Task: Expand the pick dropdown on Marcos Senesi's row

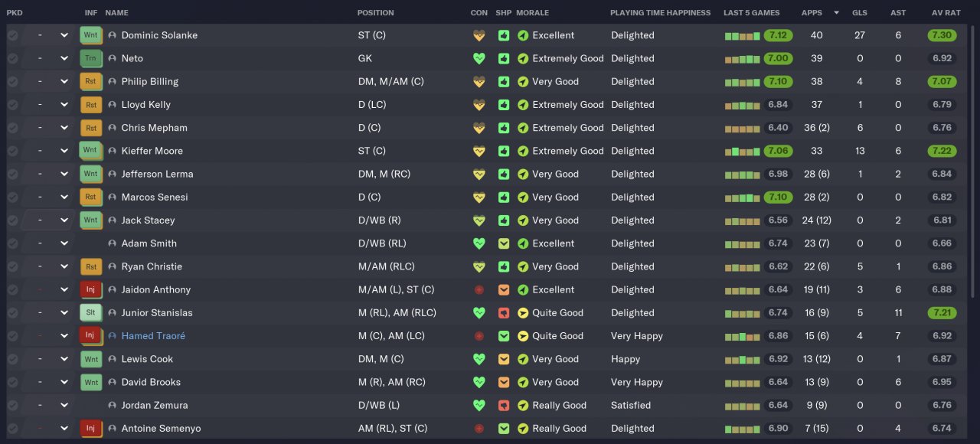Action: (64, 198)
